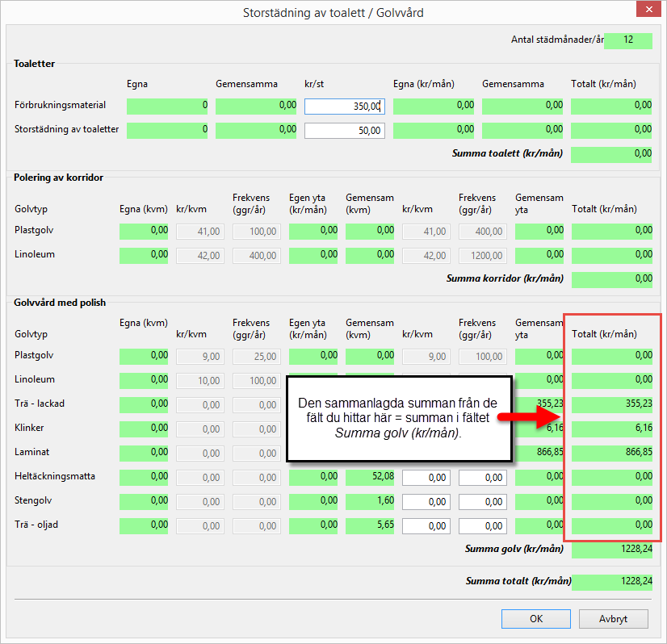Screen dimensions: 667x644
Task: Click Stengolv shared Frekvens white input field
Action: click(x=483, y=502)
